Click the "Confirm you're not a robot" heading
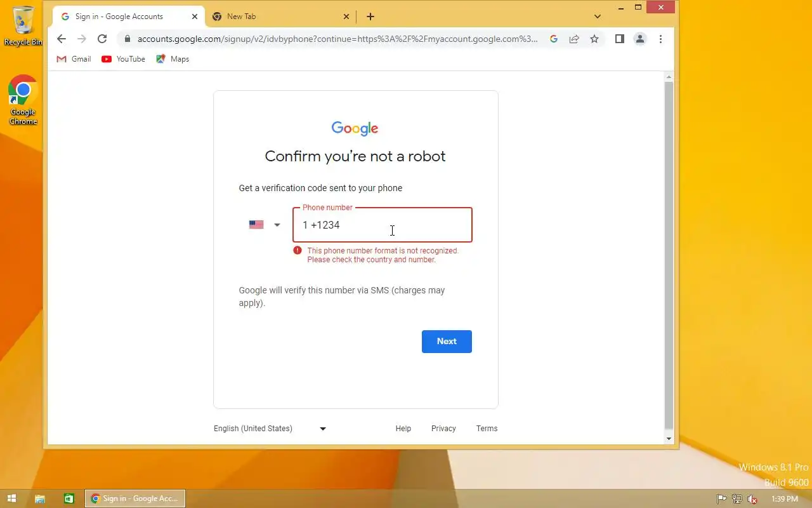This screenshot has width=812, height=508. [355, 156]
